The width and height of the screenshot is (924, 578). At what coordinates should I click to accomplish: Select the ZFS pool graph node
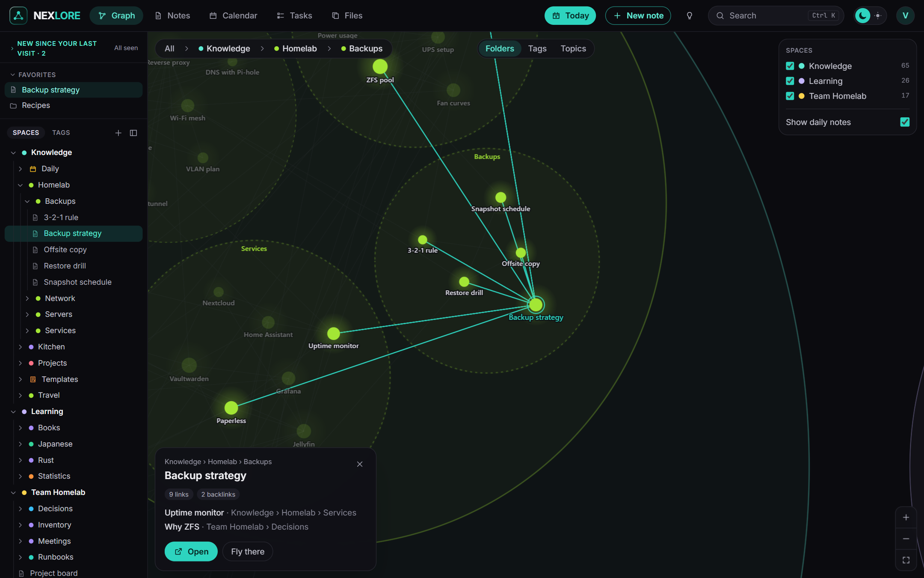coord(380,67)
